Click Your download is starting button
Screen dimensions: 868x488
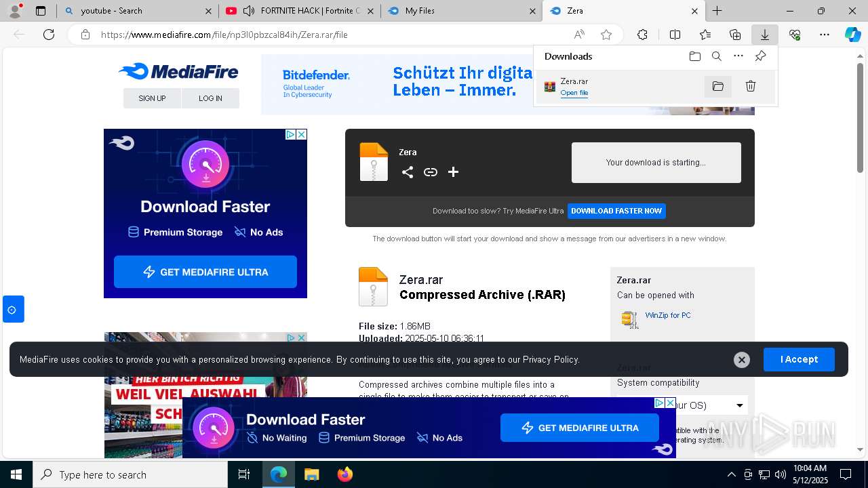coord(656,163)
